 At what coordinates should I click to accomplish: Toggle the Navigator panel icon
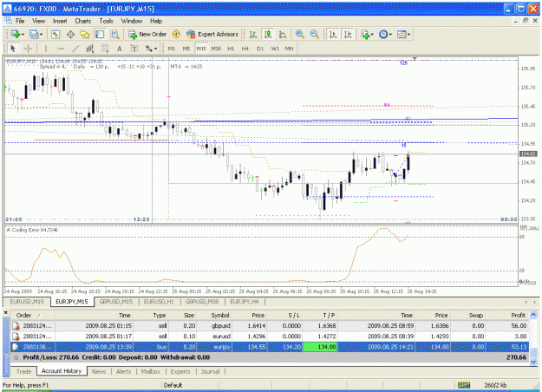pos(85,34)
